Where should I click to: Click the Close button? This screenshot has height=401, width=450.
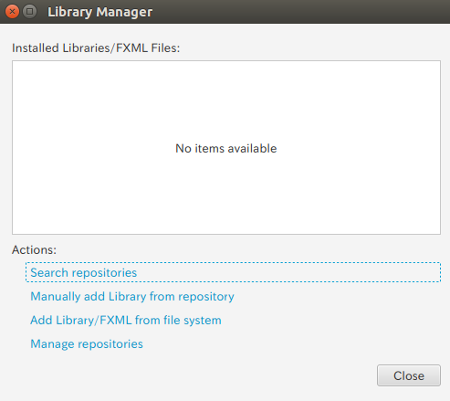coord(409,375)
